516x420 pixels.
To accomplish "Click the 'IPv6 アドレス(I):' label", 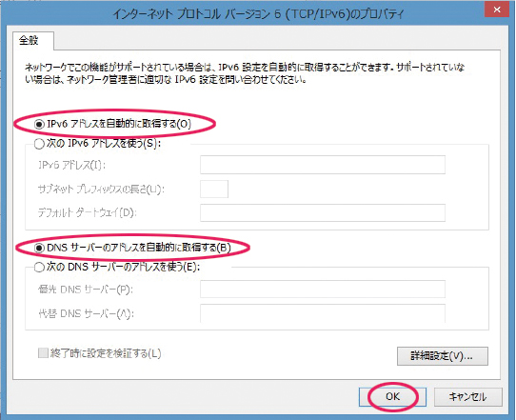I will tap(71, 165).
